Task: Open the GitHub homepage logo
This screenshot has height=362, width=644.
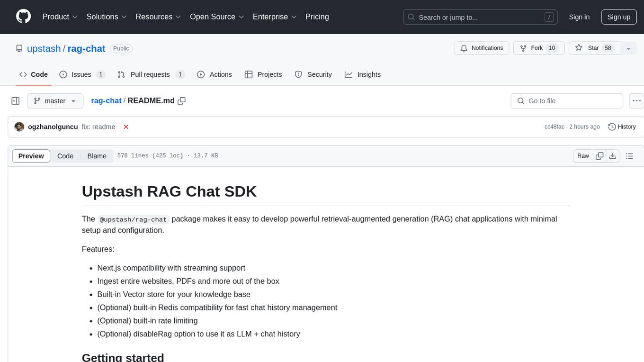Action: coord(23,17)
